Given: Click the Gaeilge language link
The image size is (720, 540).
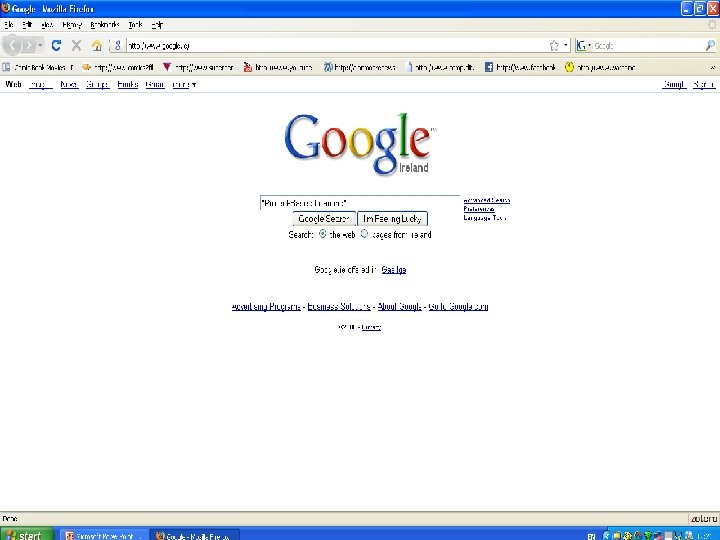Looking at the screenshot, I should 394,270.
